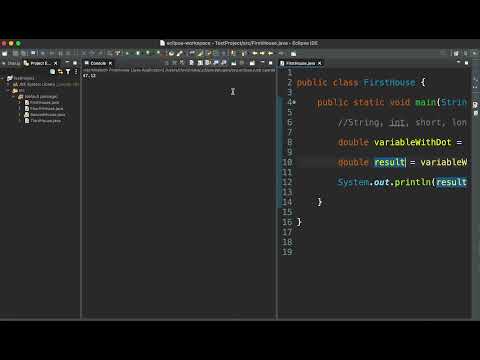Close the Console view tab
This screenshot has height=360, width=480.
[x=110, y=63]
